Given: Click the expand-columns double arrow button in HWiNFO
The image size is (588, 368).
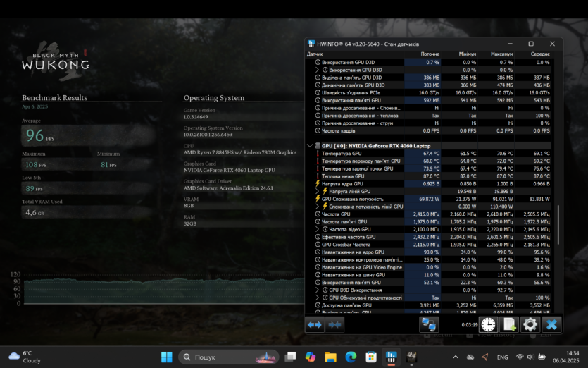Looking at the screenshot, I should click(315, 324).
